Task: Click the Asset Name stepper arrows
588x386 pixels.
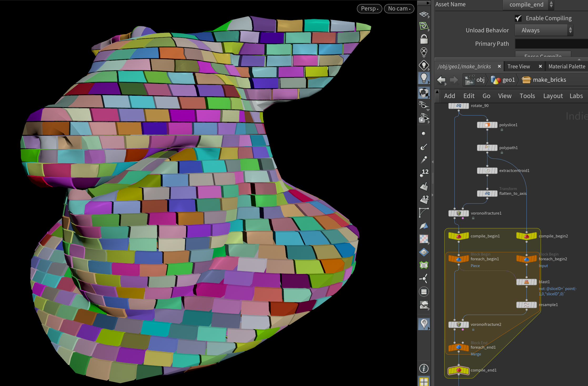Action: [551, 4]
